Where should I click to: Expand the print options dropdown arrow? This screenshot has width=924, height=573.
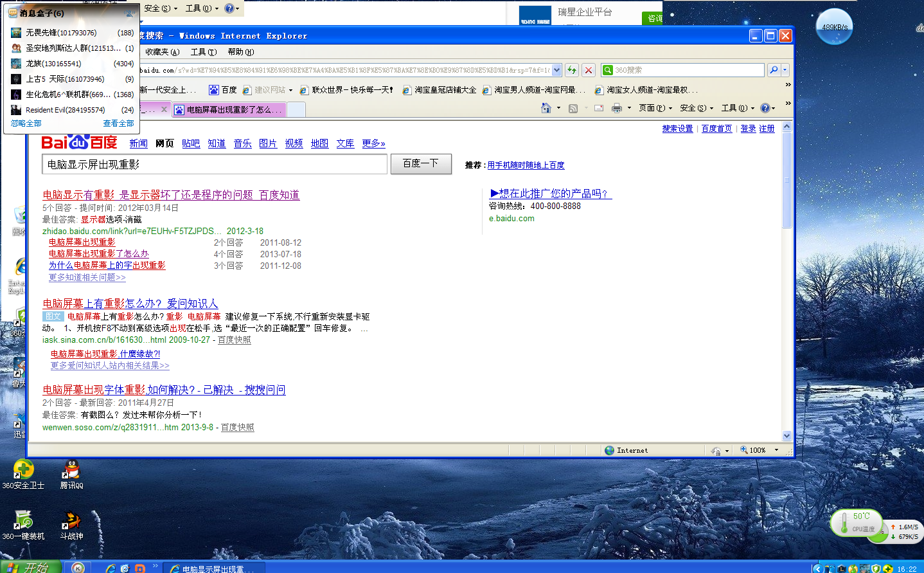click(x=629, y=108)
